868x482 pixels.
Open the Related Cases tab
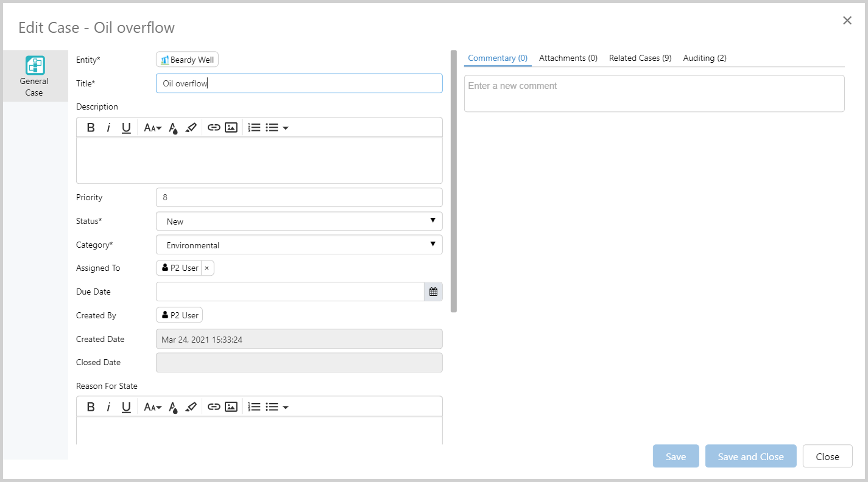point(640,58)
